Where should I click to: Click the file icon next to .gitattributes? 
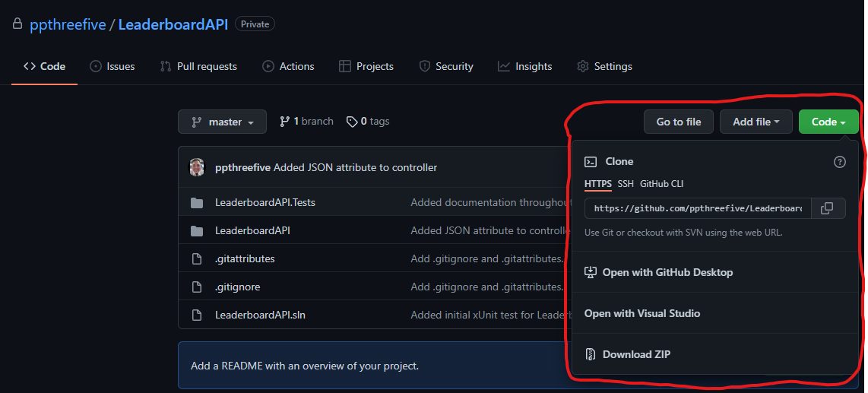pyautogui.click(x=197, y=259)
